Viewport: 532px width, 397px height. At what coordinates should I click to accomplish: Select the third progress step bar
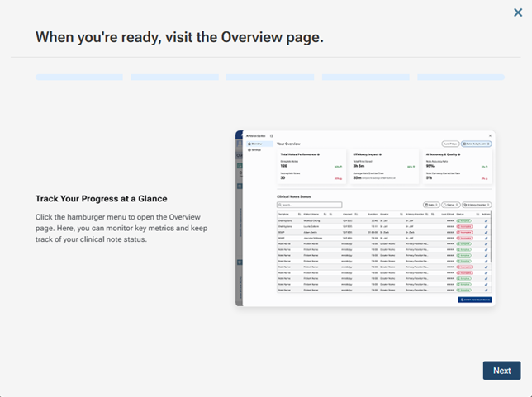click(x=270, y=78)
